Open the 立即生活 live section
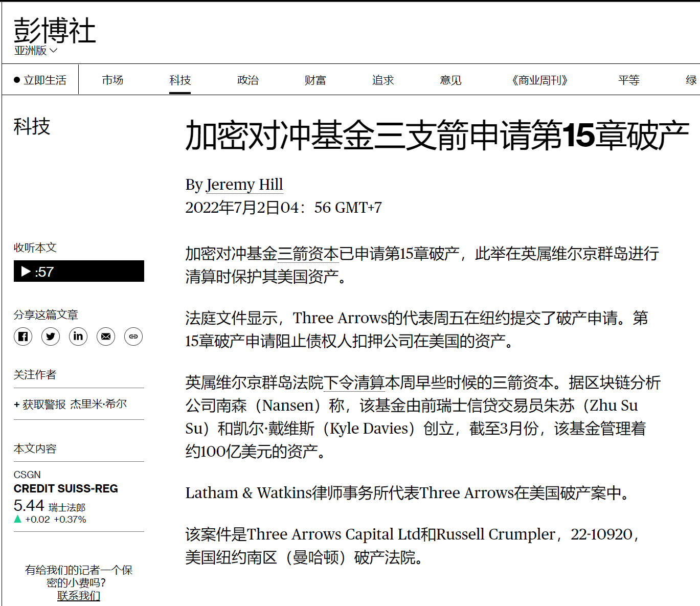The width and height of the screenshot is (700, 606). [x=40, y=80]
